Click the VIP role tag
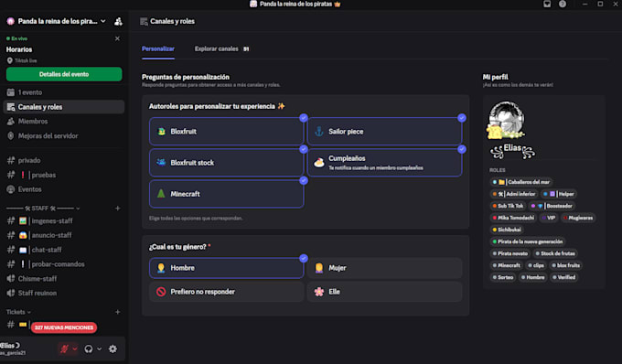 click(549, 218)
